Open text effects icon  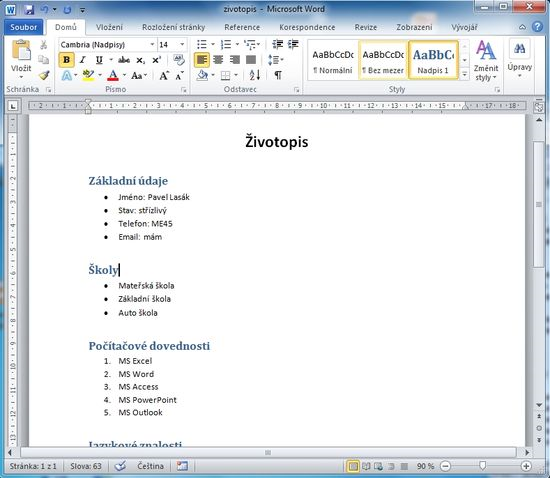[x=67, y=75]
